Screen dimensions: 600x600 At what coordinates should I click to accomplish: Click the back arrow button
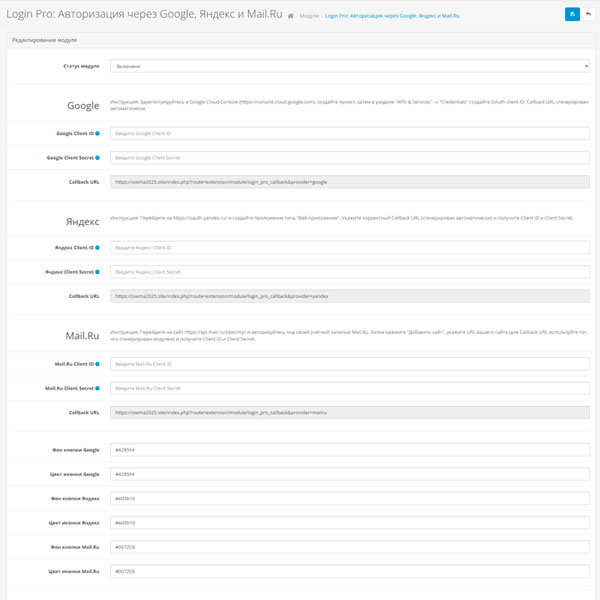point(588,14)
